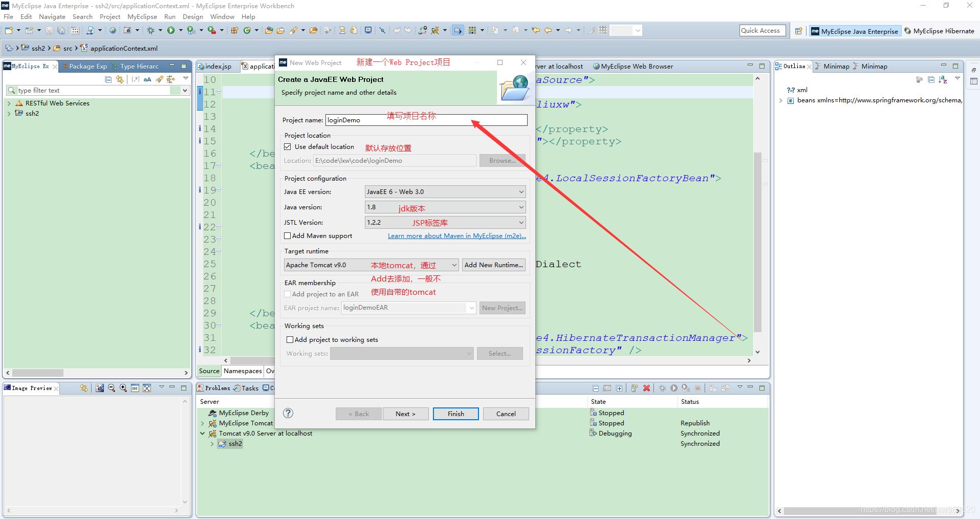Click the Open Type folder toolbar icon
The image size is (980, 519).
(269, 30)
